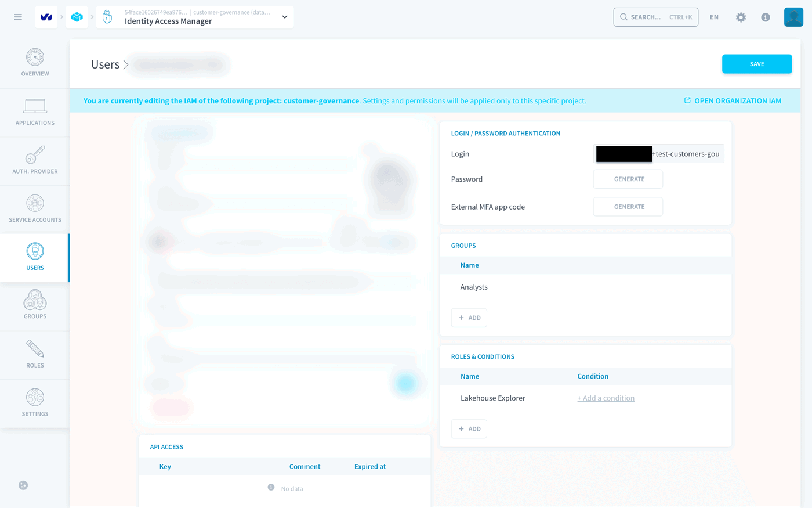Open the Auth. Provider section
The width and height of the screenshot is (812, 508).
point(35,161)
